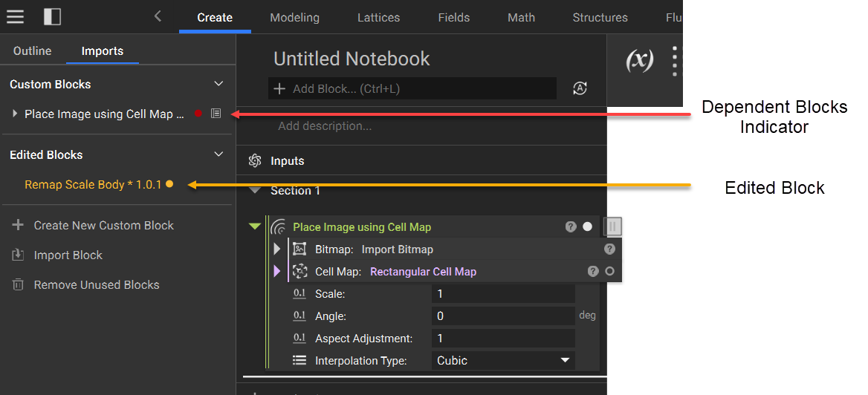The image size is (868, 395).
Task: Click the Scale value field
Action: tap(503, 294)
